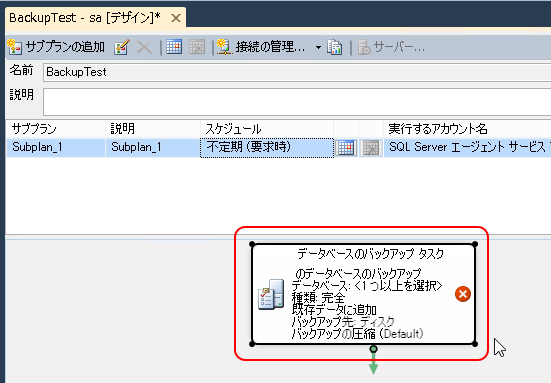Select the BackupTest - sa [デザイン] tab
551x383 pixels.
tap(85, 18)
